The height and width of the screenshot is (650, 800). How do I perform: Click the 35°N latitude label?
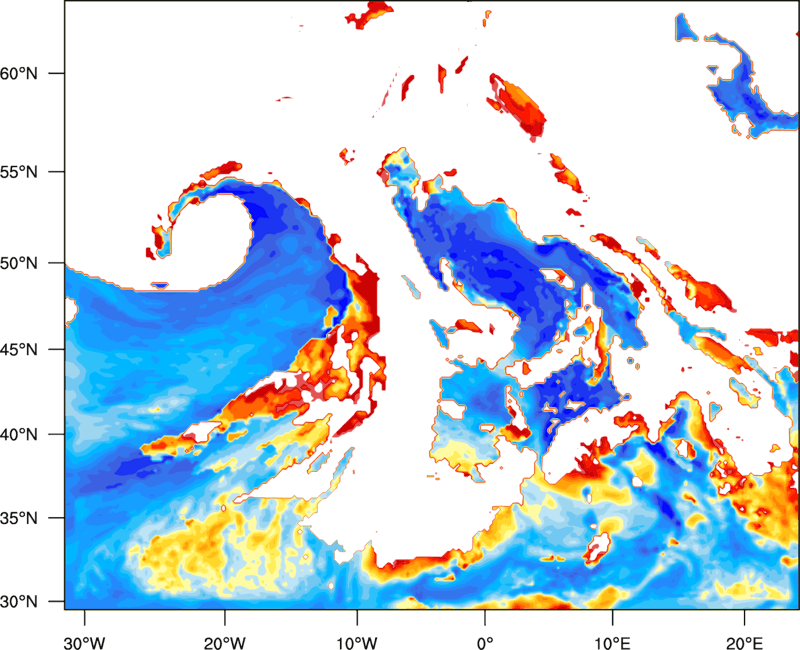click(19, 518)
